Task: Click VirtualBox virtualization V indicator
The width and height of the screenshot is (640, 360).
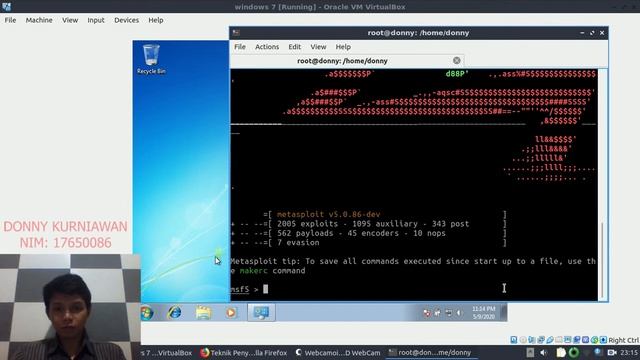Action: click(586, 340)
